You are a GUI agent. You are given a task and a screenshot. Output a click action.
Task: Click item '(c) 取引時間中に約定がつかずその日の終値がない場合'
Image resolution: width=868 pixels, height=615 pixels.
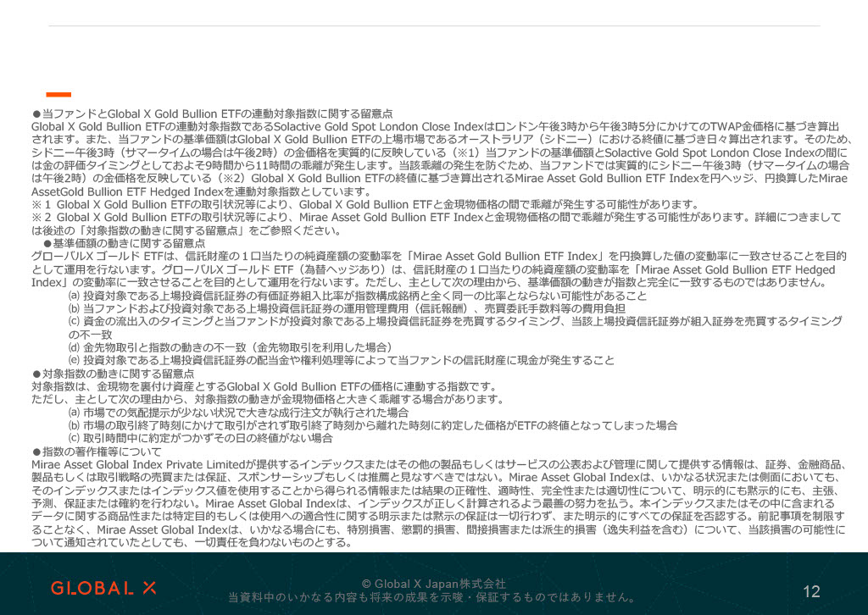click(x=200, y=438)
